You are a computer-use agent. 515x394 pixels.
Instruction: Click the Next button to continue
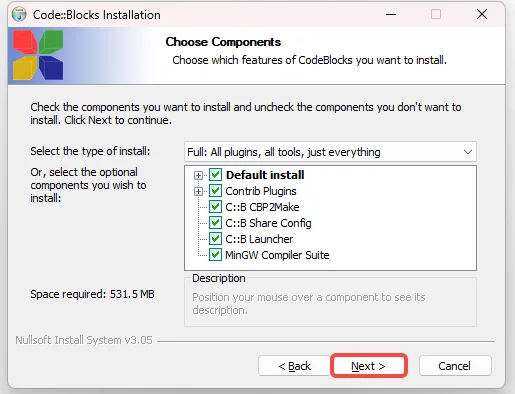[369, 366]
